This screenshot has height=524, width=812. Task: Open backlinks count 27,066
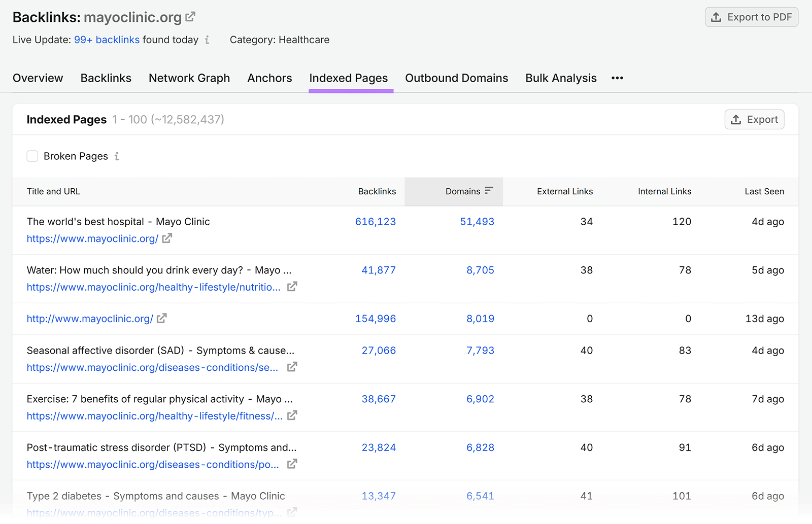click(x=379, y=351)
